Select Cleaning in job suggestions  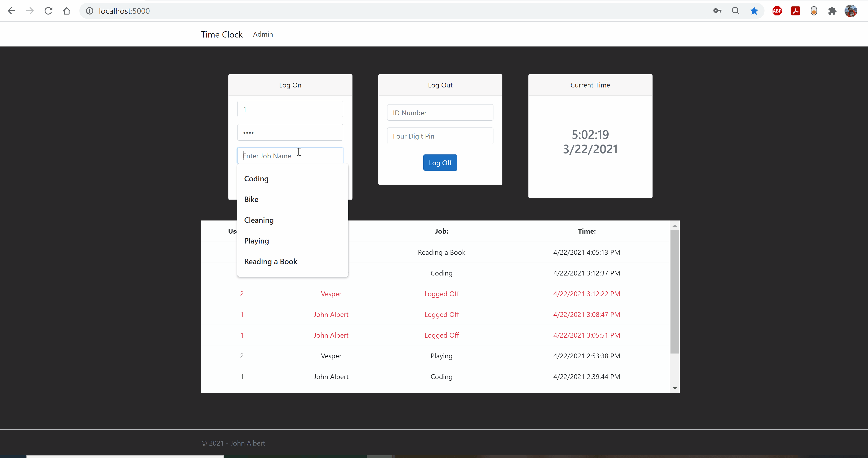pos(292,220)
